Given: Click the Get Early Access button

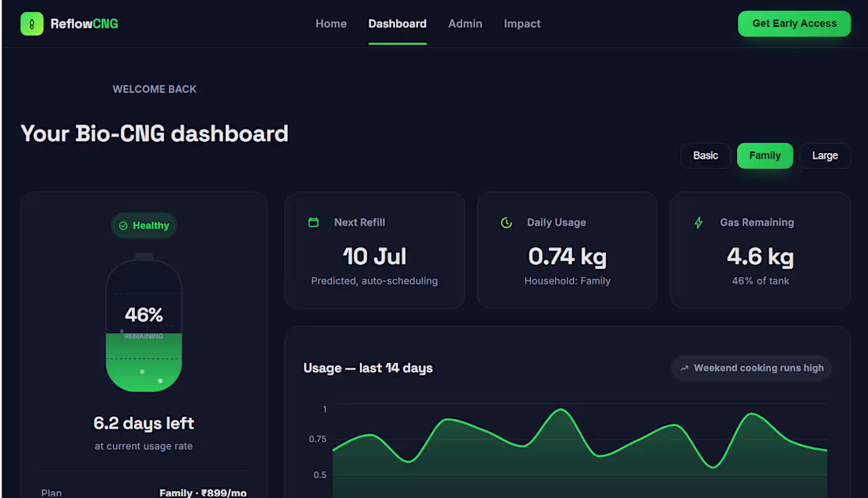Looking at the screenshot, I should 794,24.
